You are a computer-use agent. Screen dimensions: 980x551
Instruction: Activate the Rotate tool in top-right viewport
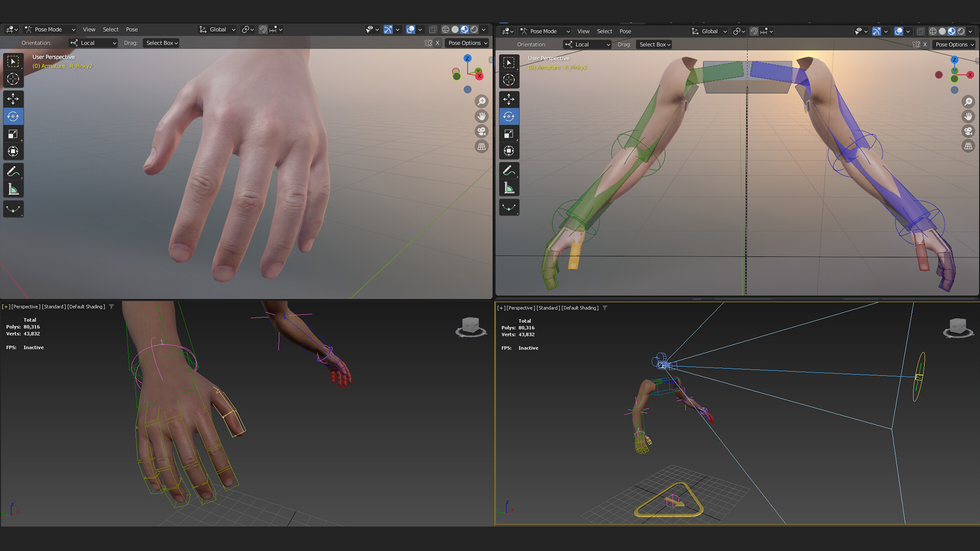point(509,116)
